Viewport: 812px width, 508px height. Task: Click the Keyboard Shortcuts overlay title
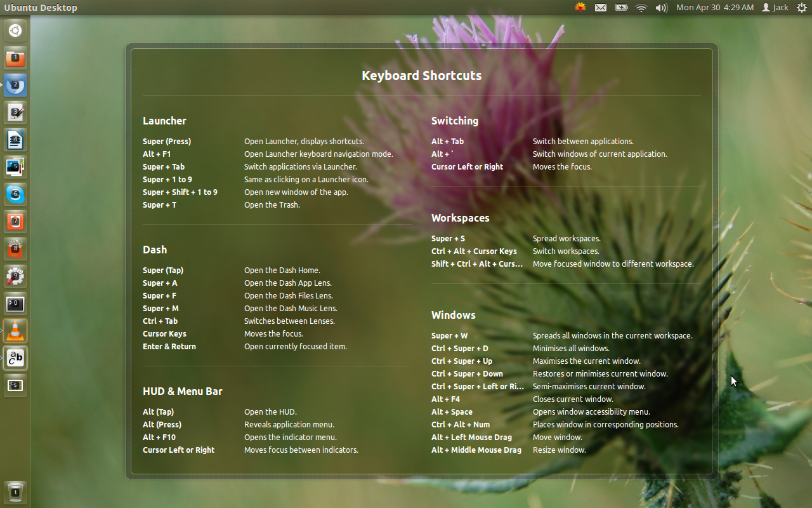click(422, 76)
